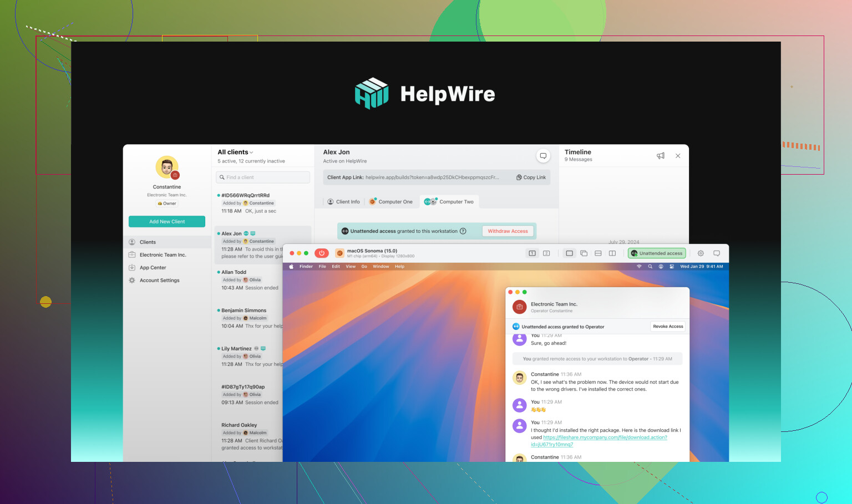The width and height of the screenshot is (852, 504).
Task: Select the split horizontal view layout icon
Action: (598, 253)
